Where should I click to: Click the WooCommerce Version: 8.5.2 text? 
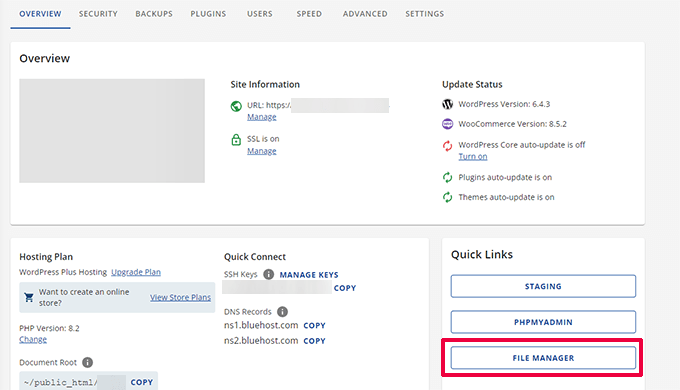[512, 124]
